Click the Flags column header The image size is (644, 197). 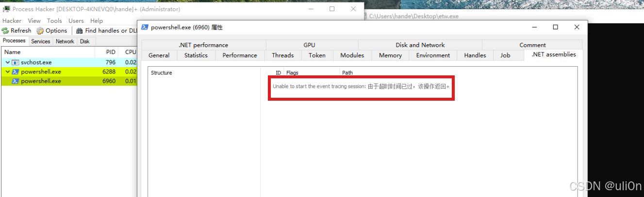pyautogui.click(x=312, y=73)
